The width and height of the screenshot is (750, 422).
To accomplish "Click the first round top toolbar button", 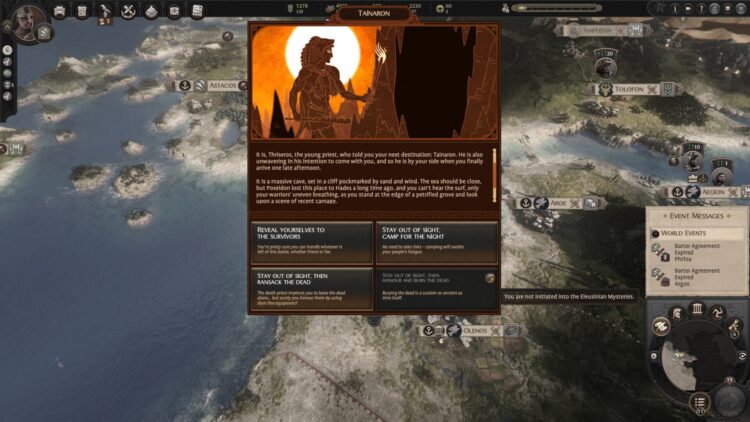I will [x=59, y=11].
